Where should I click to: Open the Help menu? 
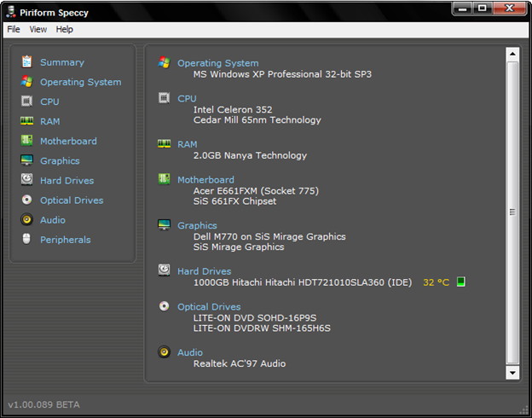point(65,30)
